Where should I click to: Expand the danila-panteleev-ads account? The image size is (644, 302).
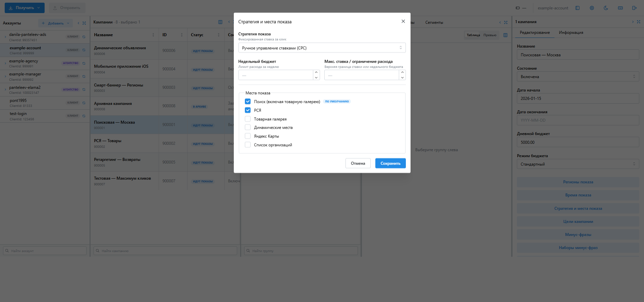(x=5, y=37)
